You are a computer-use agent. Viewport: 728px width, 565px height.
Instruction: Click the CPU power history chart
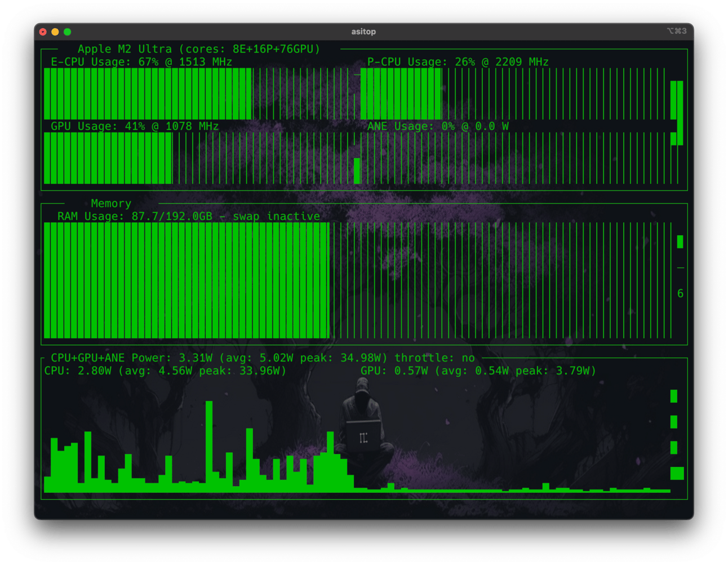pos(199,447)
